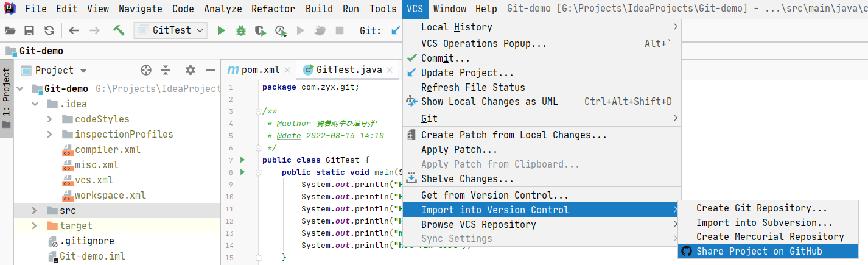Collapse the Git-demo root node
868x265 pixels.
[x=19, y=88]
